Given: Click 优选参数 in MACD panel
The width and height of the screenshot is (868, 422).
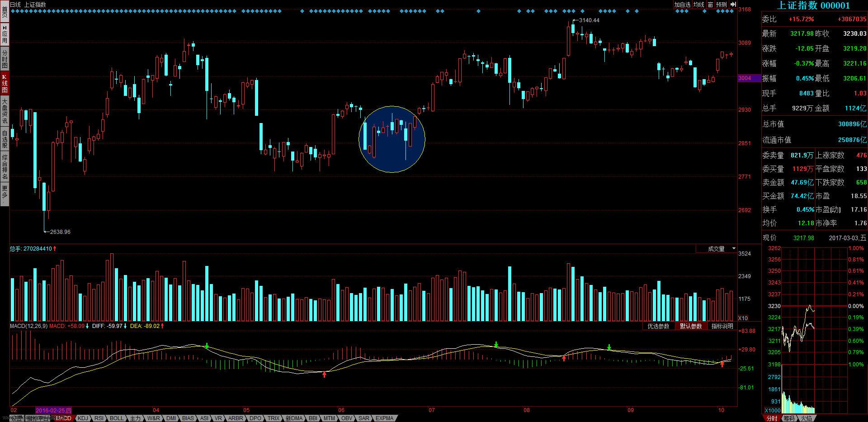Looking at the screenshot, I should coord(658,326).
